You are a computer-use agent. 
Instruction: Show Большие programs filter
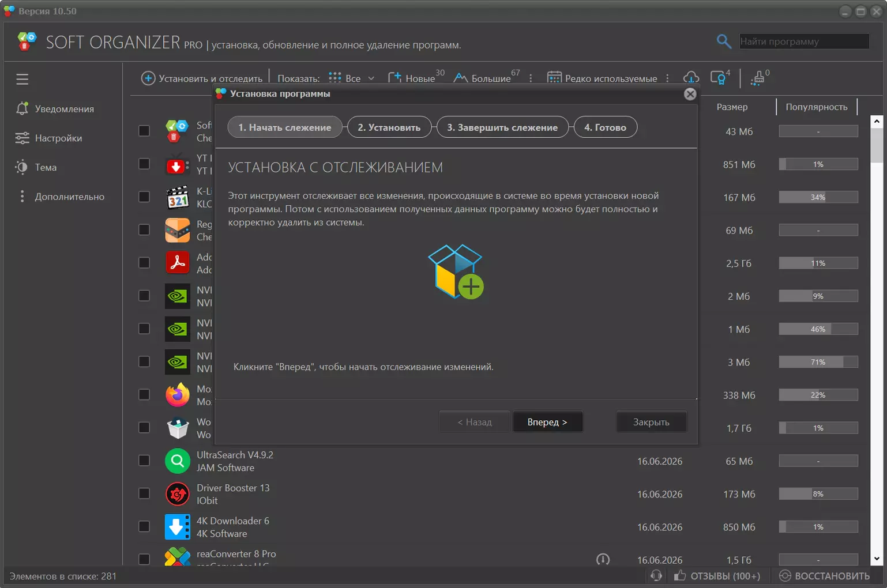click(x=486, y=78)
